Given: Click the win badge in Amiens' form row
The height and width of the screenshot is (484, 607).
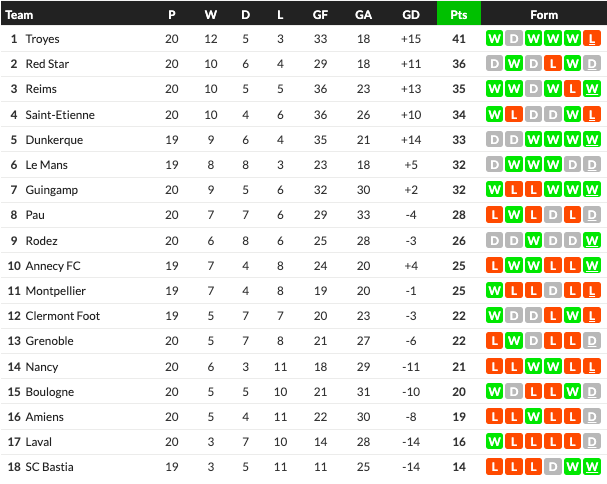Looking at the screenshot, I should 533,417.
